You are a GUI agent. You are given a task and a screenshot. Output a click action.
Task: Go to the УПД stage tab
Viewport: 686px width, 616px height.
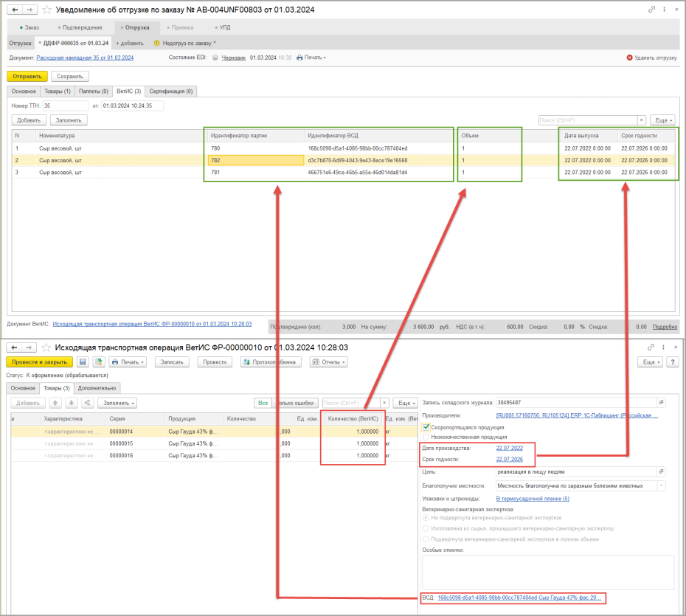223,27
